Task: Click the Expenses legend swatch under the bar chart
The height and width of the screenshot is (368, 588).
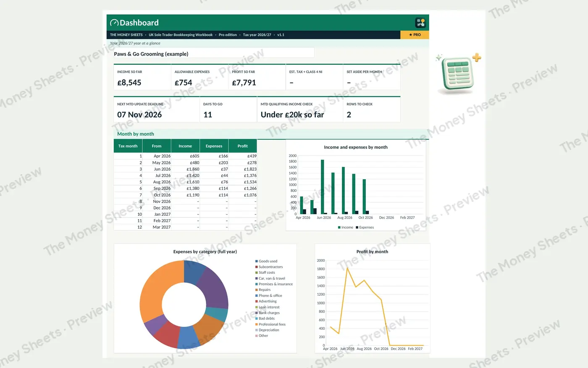Action: pos(357,228)
